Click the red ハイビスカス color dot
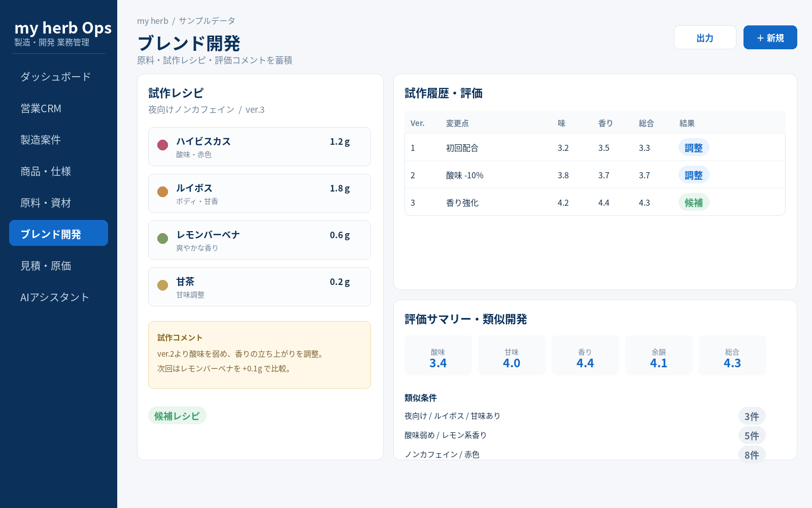The width and height of the screenshot is (812, 508). [x=162, y=145]
